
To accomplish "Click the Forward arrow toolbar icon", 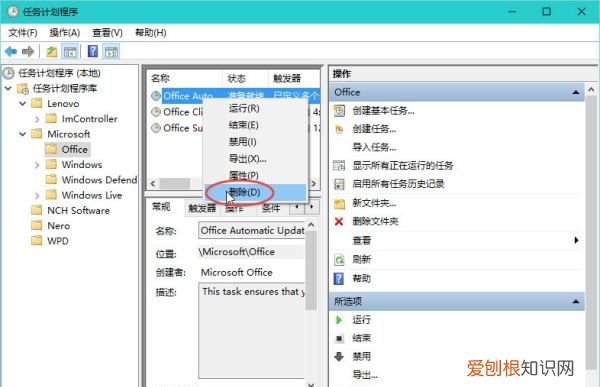I will click(x=28, y=51).
